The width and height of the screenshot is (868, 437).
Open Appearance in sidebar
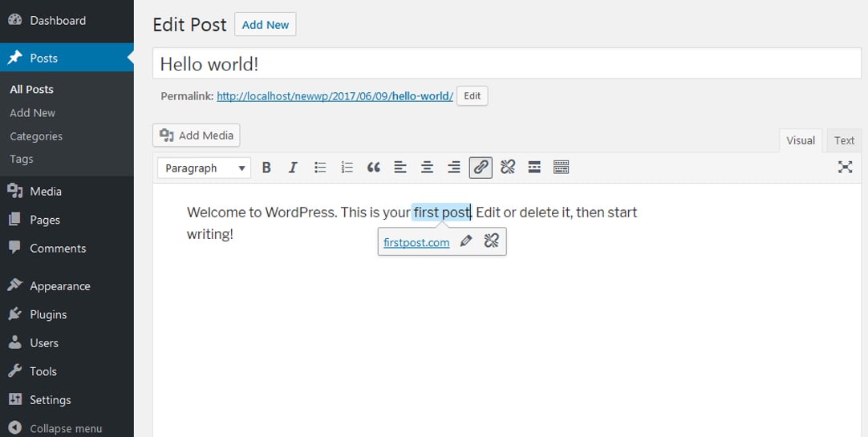pyautogui.click(x=67, y=286)
